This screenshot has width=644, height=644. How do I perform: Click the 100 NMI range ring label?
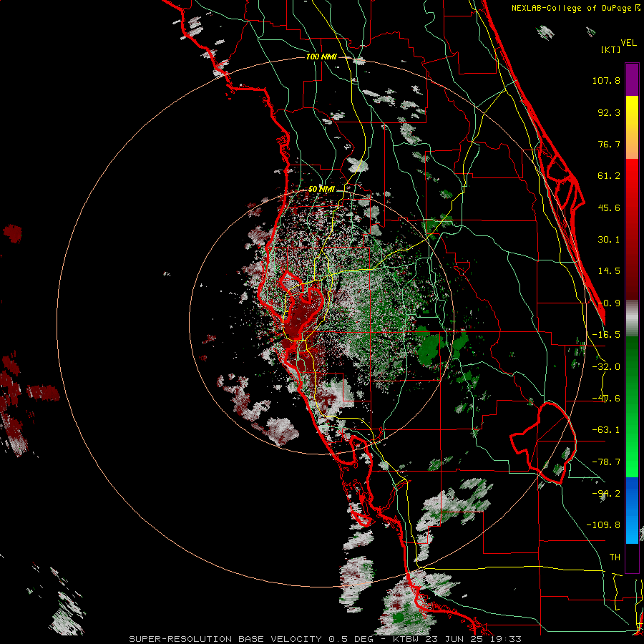pyautogui.click(x=321, y=57)
